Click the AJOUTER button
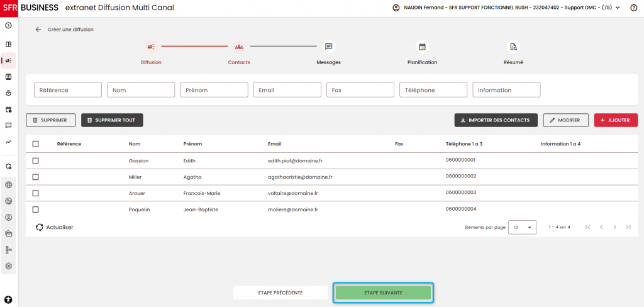The height and width of the screenshot is (307, 644). pyautogui.click(x=616, y=120)
